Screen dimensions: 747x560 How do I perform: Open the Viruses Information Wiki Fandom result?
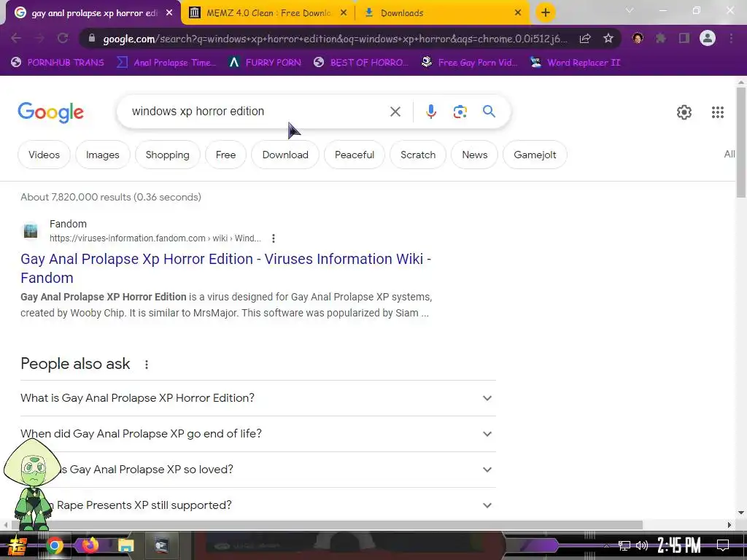226,268
